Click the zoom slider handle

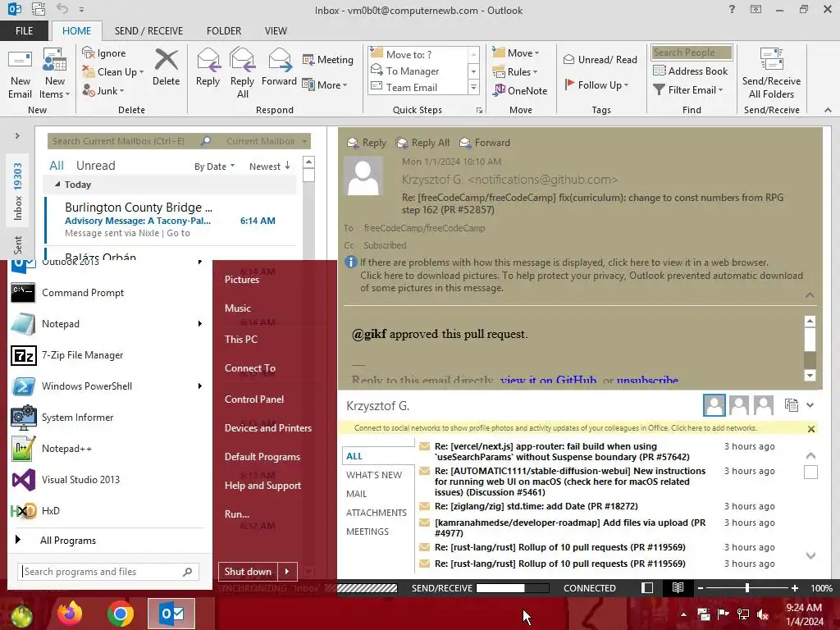pyautogui.click(x=746, y=587)
